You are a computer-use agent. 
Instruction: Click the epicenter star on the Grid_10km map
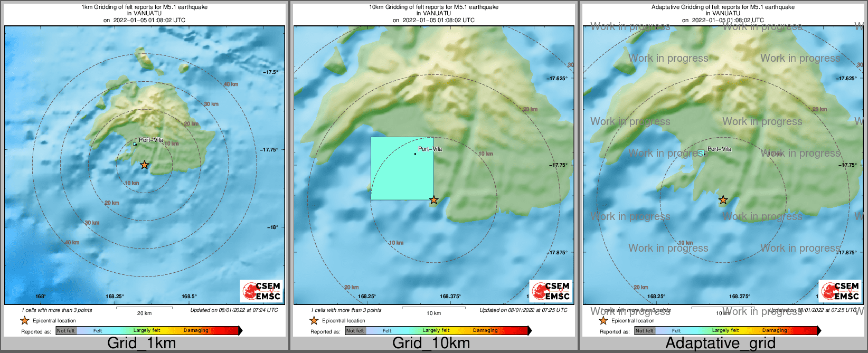[x=434, y=200]
